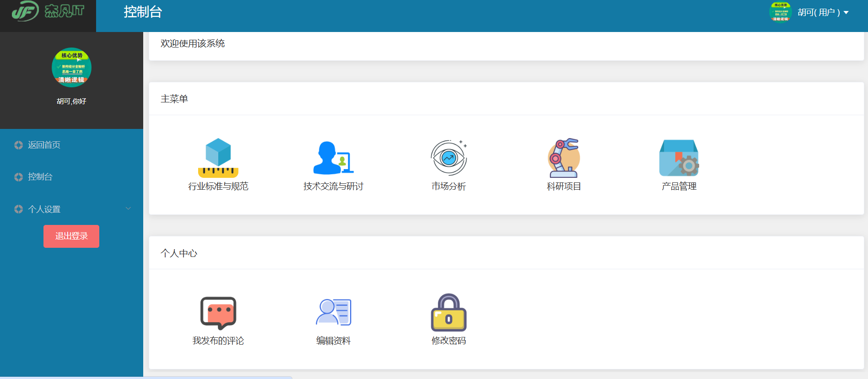Click the bullet icon beside 返回首页
868x379 pixels.
click(x=18, y=145)
